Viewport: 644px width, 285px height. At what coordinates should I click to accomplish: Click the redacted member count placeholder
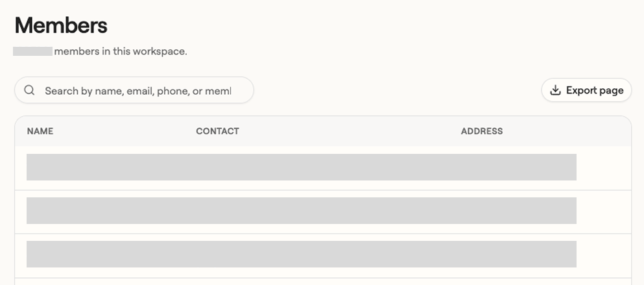tap(32, 51)
